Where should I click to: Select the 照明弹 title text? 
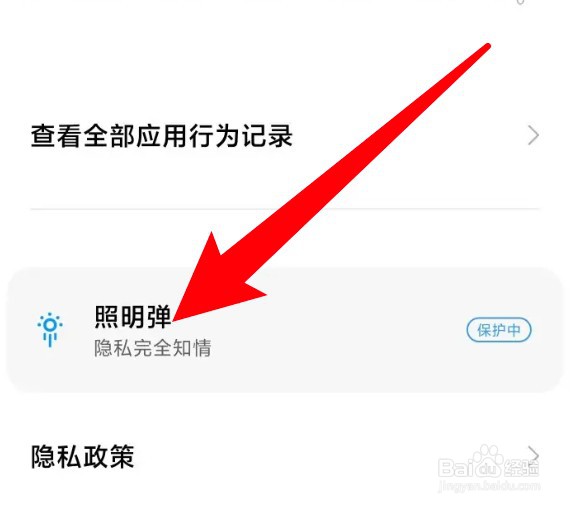coord(133,317)
